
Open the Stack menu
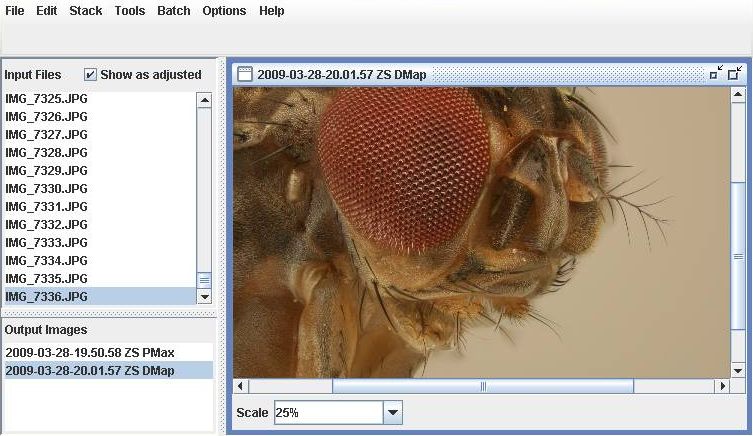tap(85, 11)
